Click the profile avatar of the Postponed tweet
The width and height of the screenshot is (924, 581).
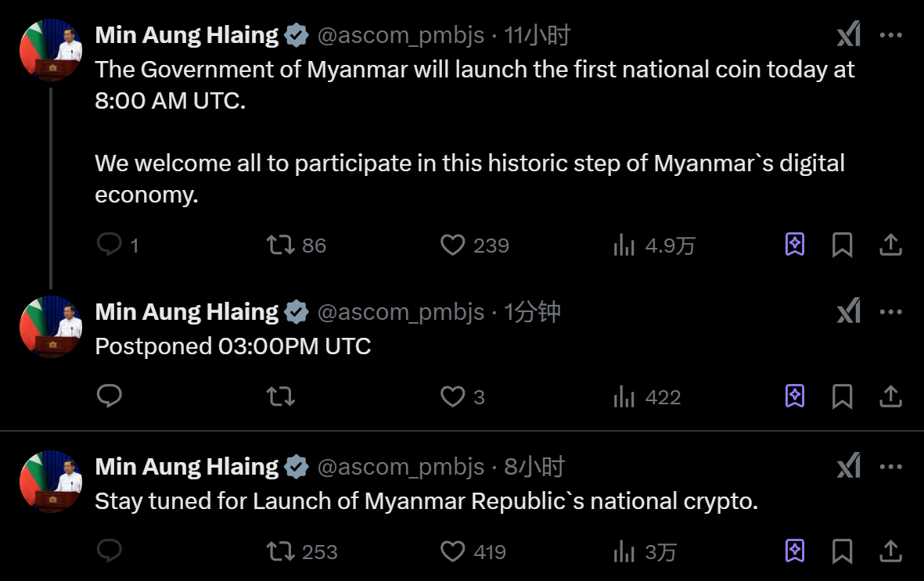51,327
